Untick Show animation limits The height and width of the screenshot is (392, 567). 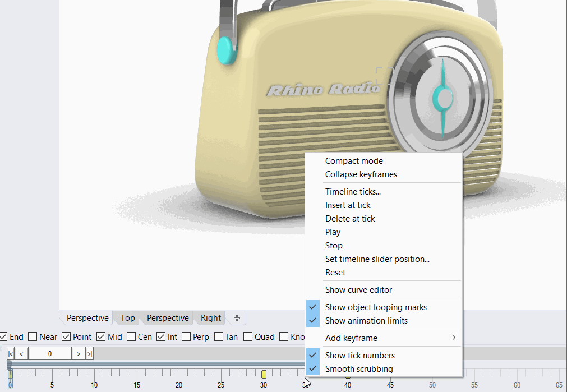coord(384,320)
